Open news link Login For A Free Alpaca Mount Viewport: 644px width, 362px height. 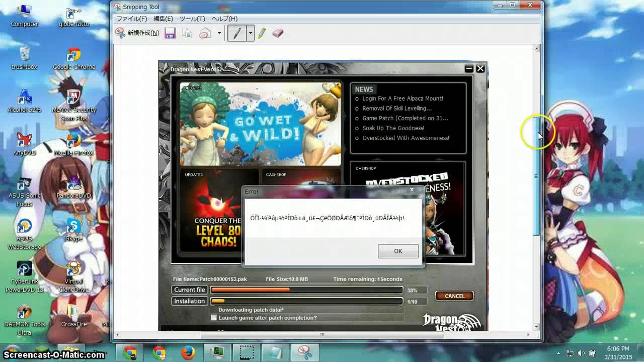pos(403,99)
